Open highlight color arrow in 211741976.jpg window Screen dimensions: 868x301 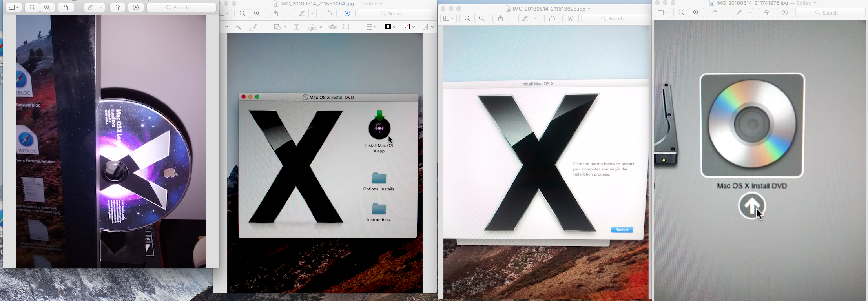(750, 13)
